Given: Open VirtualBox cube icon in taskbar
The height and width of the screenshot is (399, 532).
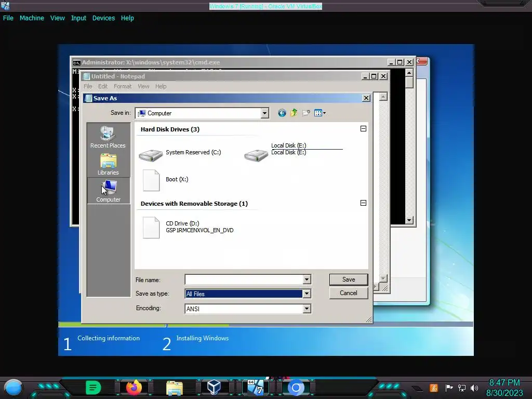Looking at the screenshot, I should (x=214, y=388).
